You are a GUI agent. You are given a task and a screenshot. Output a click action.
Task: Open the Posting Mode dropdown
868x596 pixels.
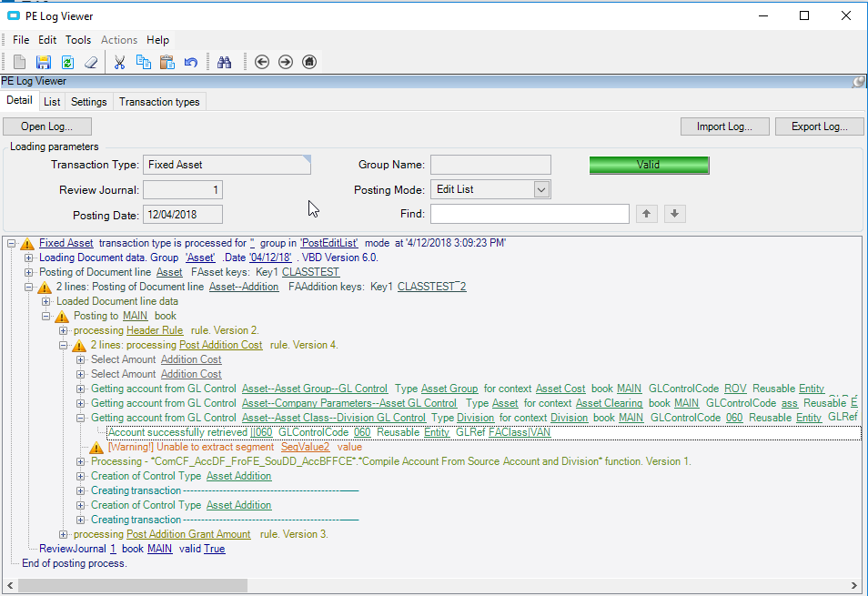(x=541, y=190)
